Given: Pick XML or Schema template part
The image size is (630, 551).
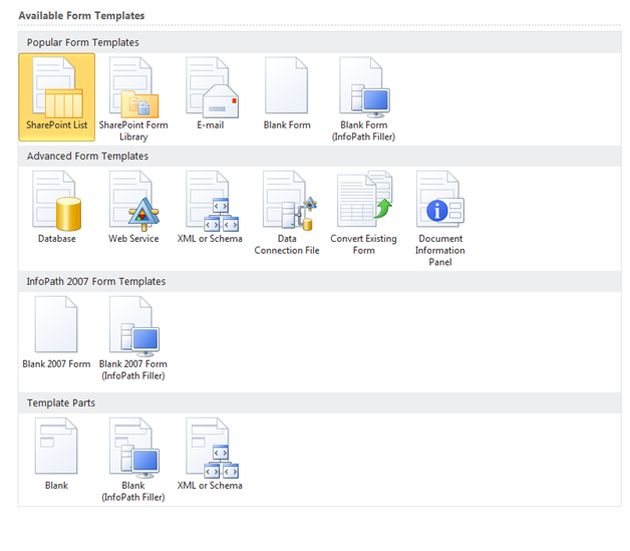Looking at the screenshot, I should click(210, 454).
